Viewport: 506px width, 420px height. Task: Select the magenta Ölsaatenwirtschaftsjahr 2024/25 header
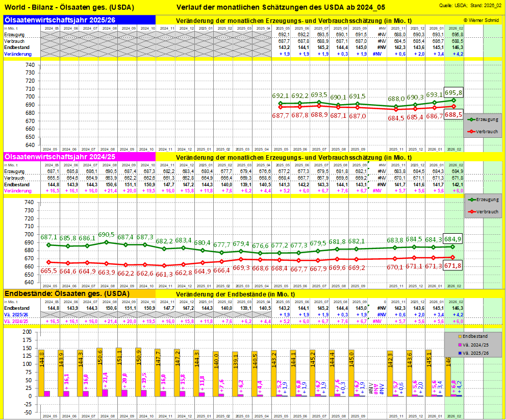tap(79, 157)
